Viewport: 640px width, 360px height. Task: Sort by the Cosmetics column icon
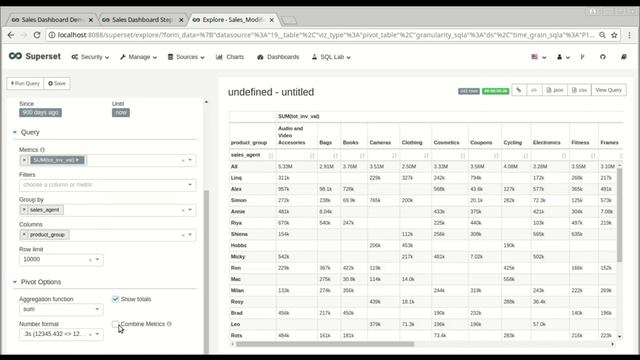click(463, 156)
